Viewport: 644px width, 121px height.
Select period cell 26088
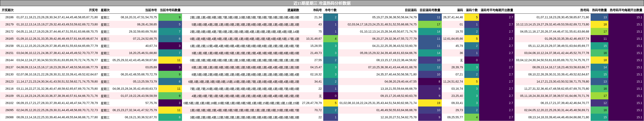click(9, 117)
